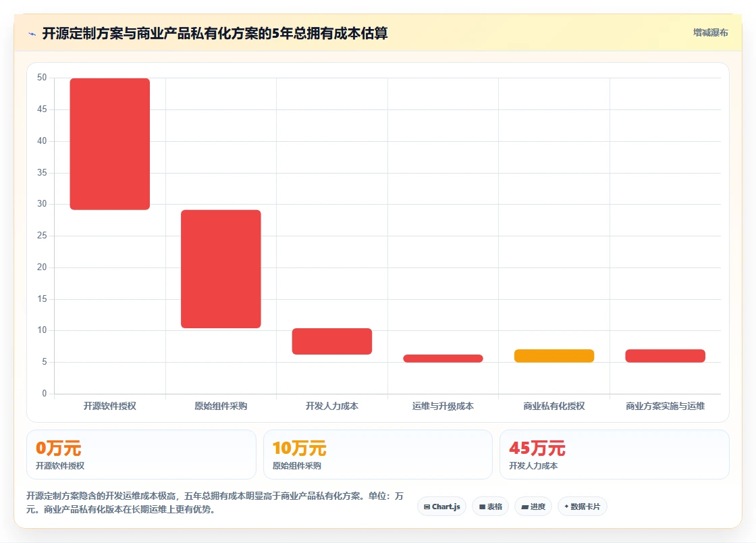
Task: Open the 45万元 开发人力成本 data card
Action: (x=614, y=455)
